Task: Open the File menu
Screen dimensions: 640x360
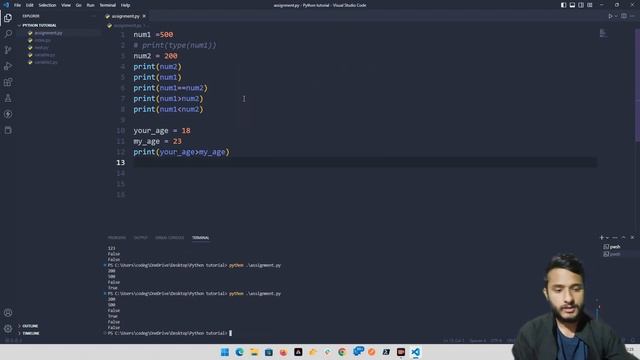Action: click(17, 5)
